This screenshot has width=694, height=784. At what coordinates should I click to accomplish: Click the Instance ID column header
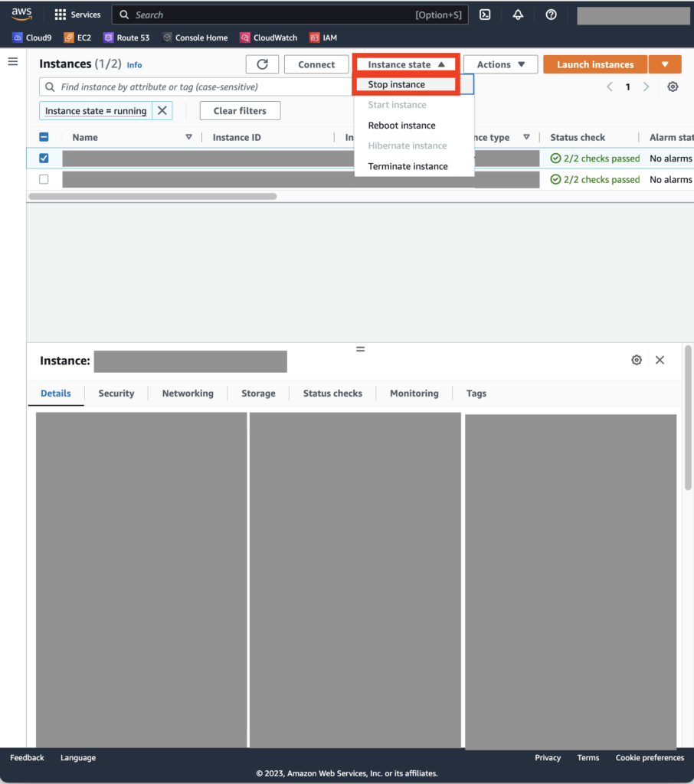pos(237,137)
